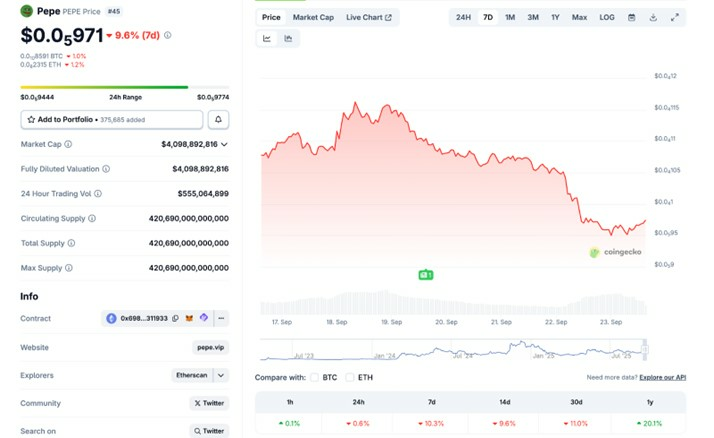Screen dimensions: 714x438
Task: Copy the contract address
Action: pyautogui.click(x=175, y=318)
